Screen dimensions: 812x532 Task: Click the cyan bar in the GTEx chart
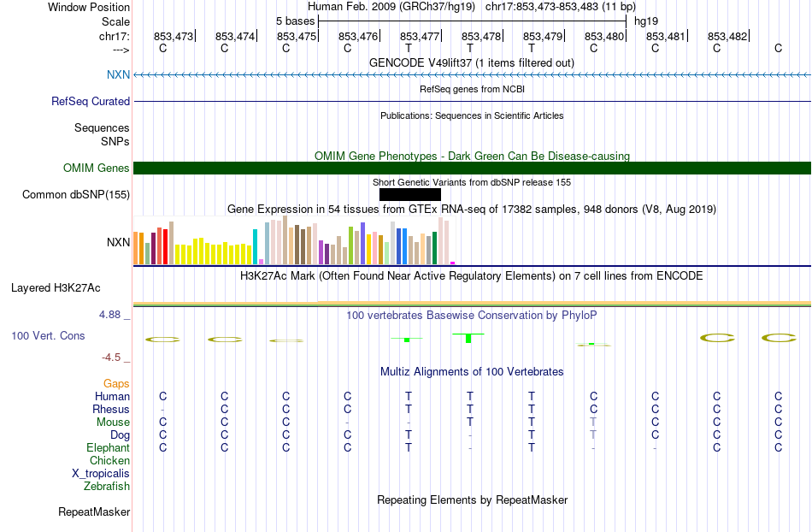coord(255,246)
